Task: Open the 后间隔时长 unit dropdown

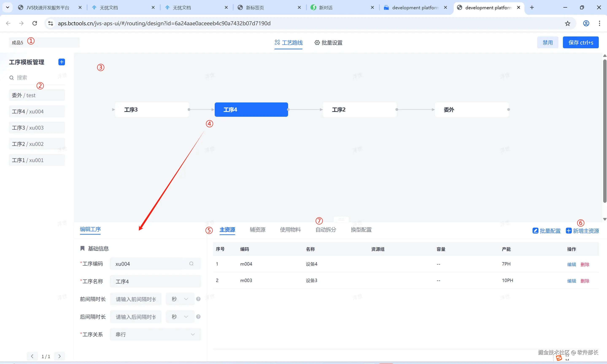Action: click(180, 317)
